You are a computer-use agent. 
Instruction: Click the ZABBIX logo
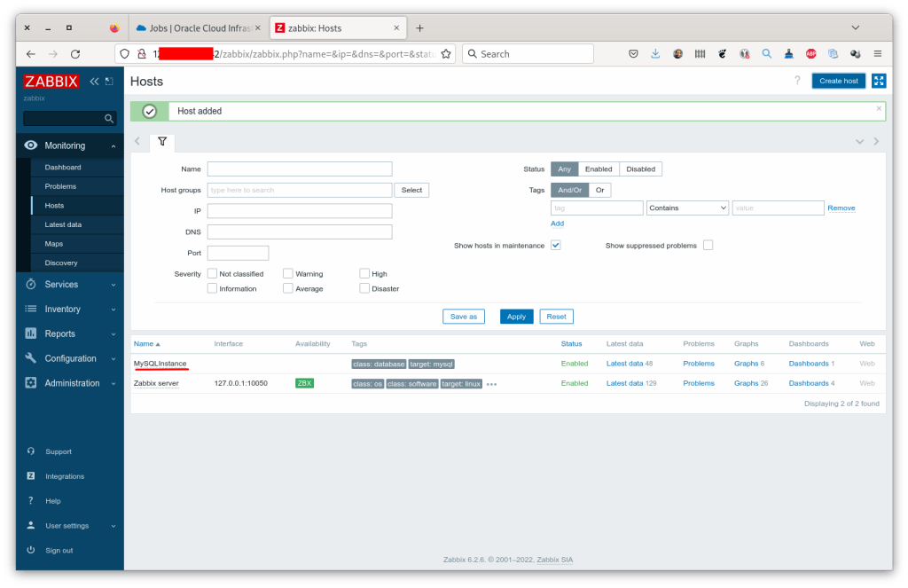pos(51,82)
